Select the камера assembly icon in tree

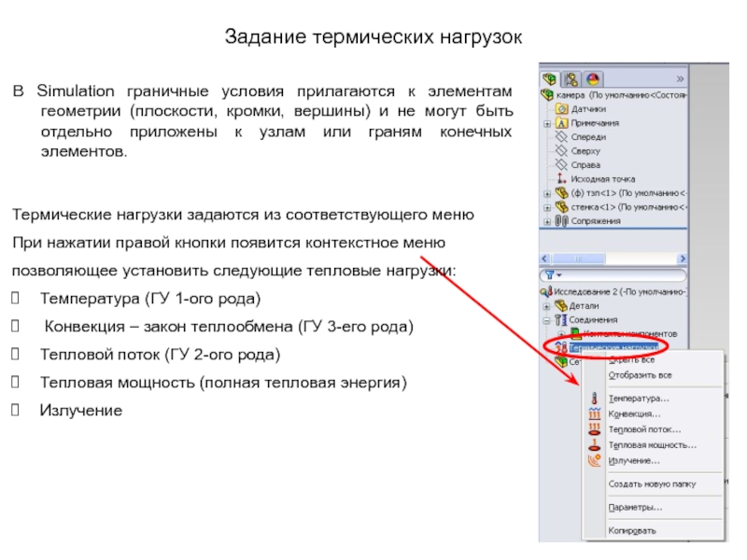(547, 95)
